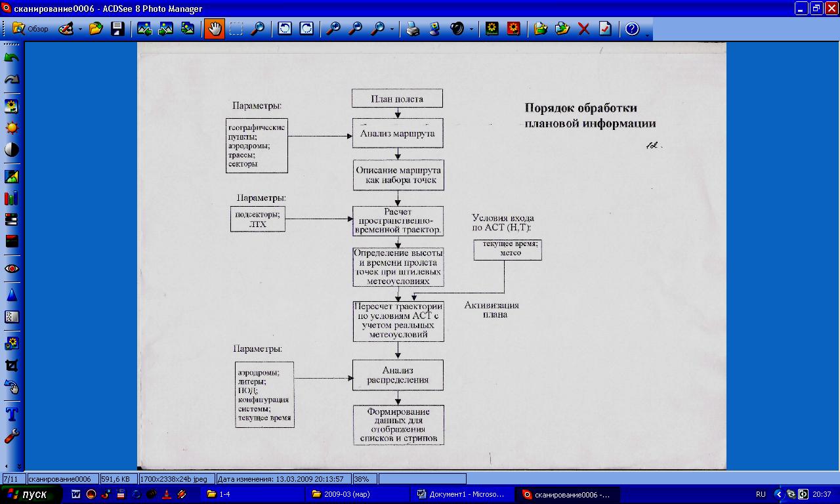Click the zoom out magnifier icon
Viewport: 840px width, 504px height.
click(355, 29)
